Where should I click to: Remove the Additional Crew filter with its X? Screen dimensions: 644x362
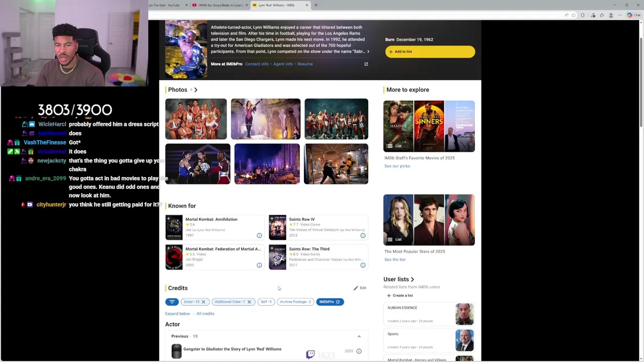click(x=249, y=302)
